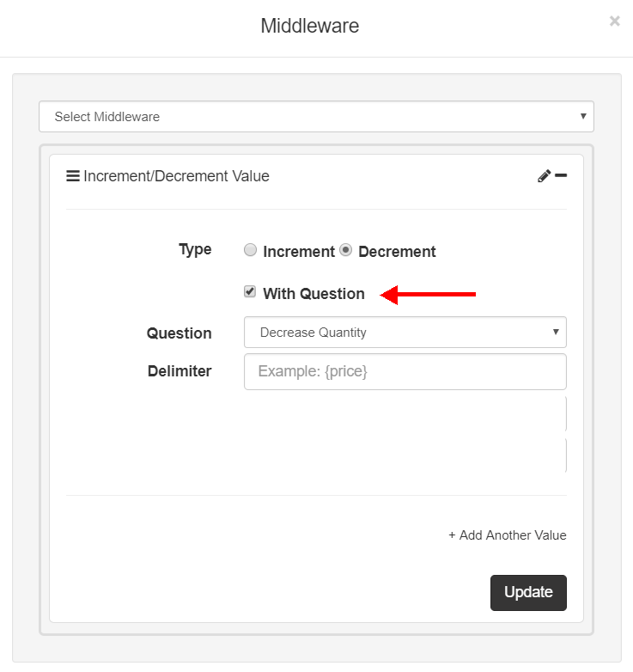Click the hamburger drag handle icon
Image resolution: width=633 pixels, height=672 pixels.
coord(73,176)
